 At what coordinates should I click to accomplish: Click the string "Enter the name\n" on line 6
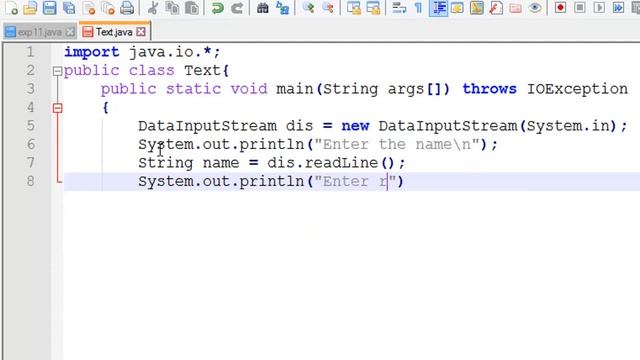(397, 144)
